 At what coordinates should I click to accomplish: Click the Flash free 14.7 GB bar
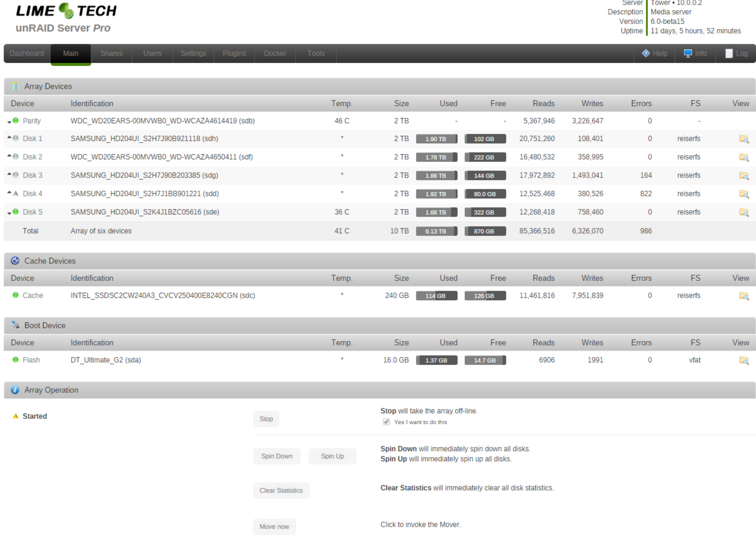point(485,360)
